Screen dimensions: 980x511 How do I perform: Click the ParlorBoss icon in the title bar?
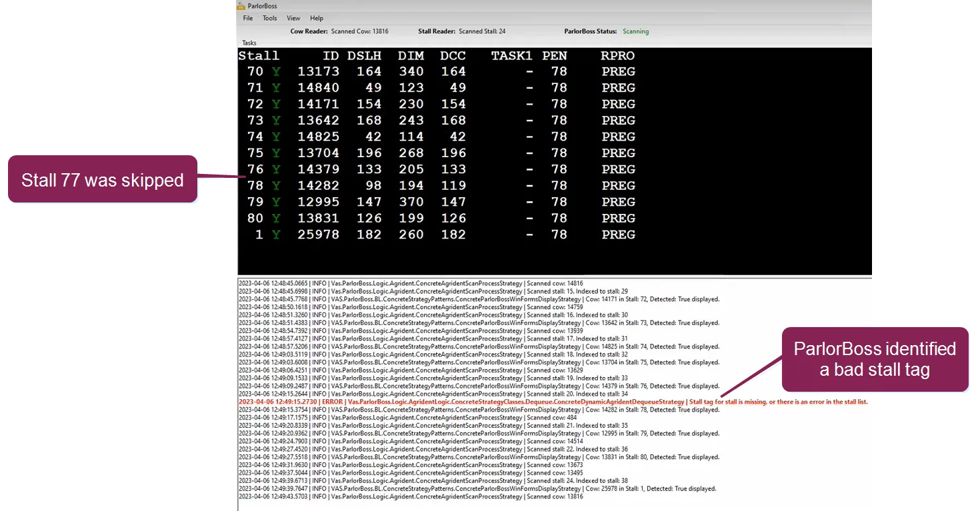[241, 6]
